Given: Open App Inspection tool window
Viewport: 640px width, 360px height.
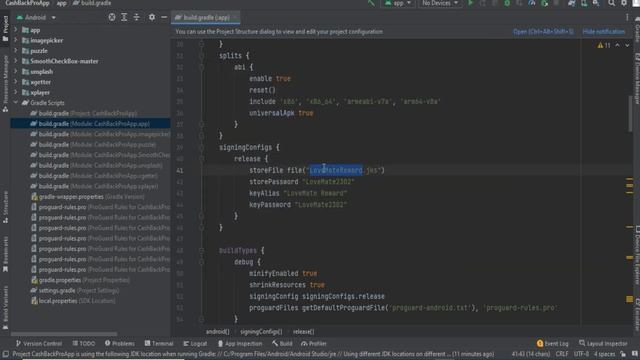Looking at the screenshot, I should click(x=240, y=343).
